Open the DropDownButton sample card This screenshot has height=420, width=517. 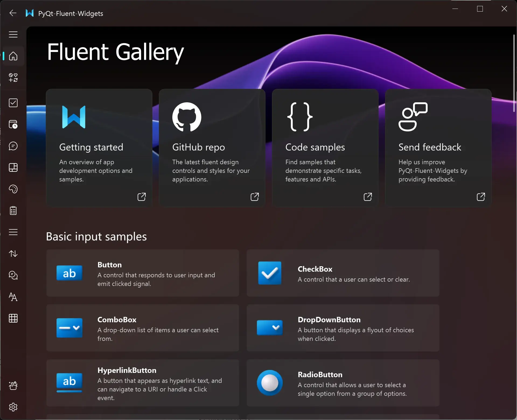[x=343, y=328]
